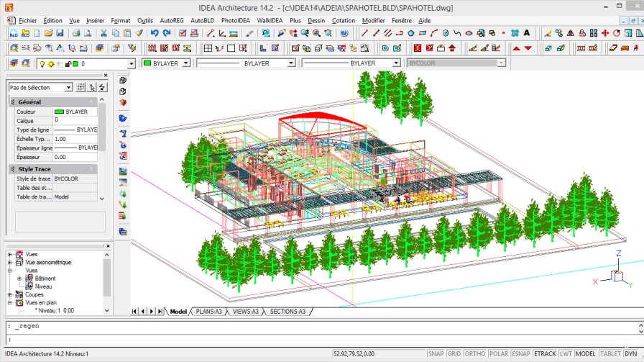
Task: Click the wall drawing brick icon
Action: point(152,48)
